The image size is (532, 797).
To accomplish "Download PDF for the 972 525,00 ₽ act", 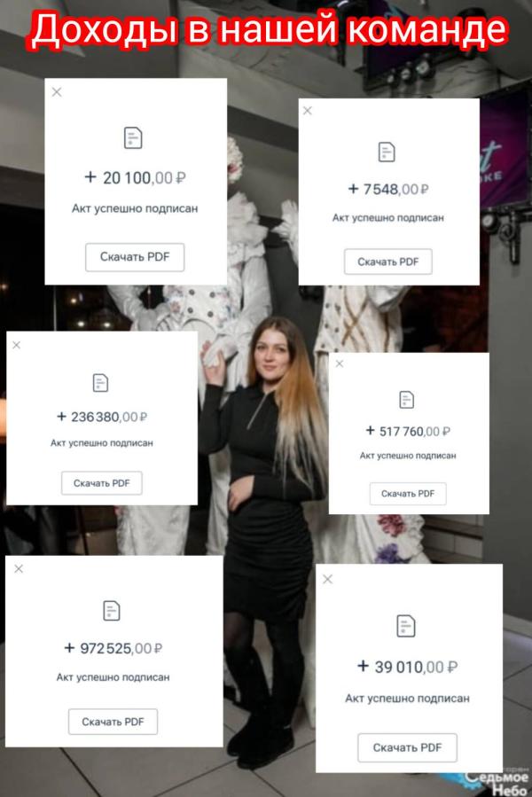I will 113,722.
